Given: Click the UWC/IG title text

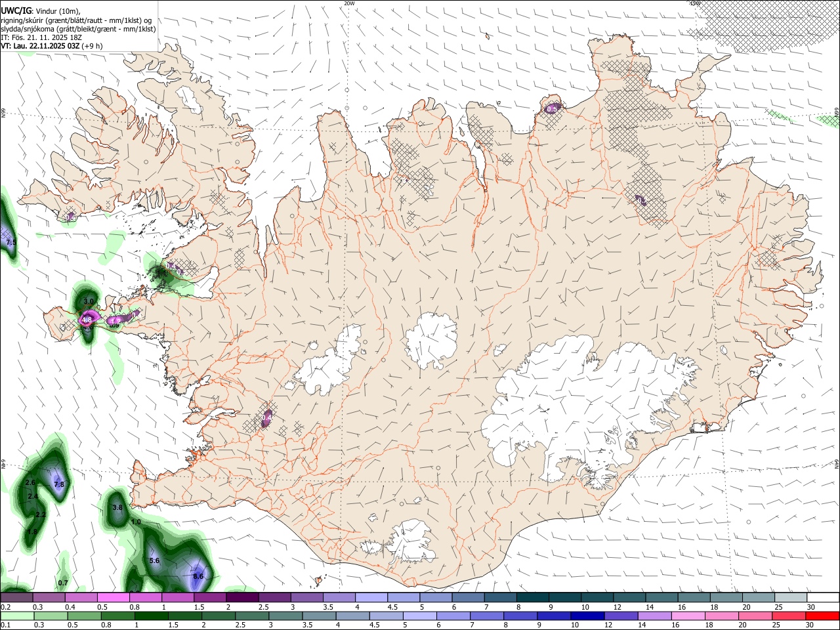Looking at the screenshot, I should coord(16,10).
